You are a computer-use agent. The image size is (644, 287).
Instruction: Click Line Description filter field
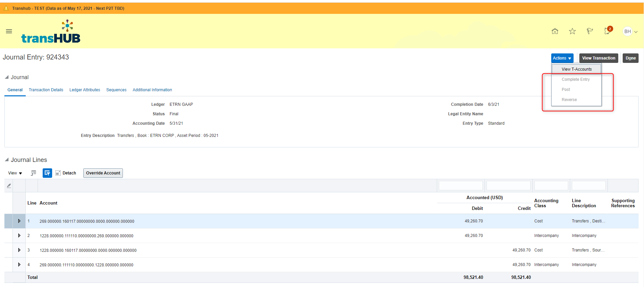point(589,186)
